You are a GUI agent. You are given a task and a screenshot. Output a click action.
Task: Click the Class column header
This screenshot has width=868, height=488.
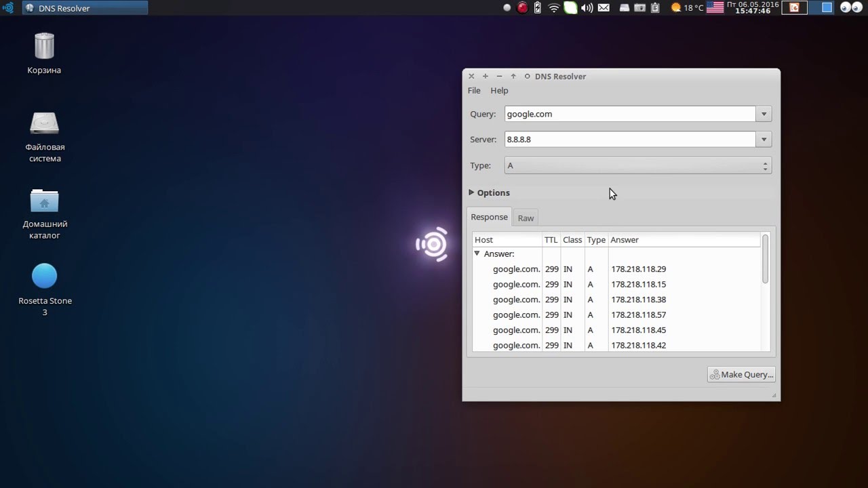[572, 240]
